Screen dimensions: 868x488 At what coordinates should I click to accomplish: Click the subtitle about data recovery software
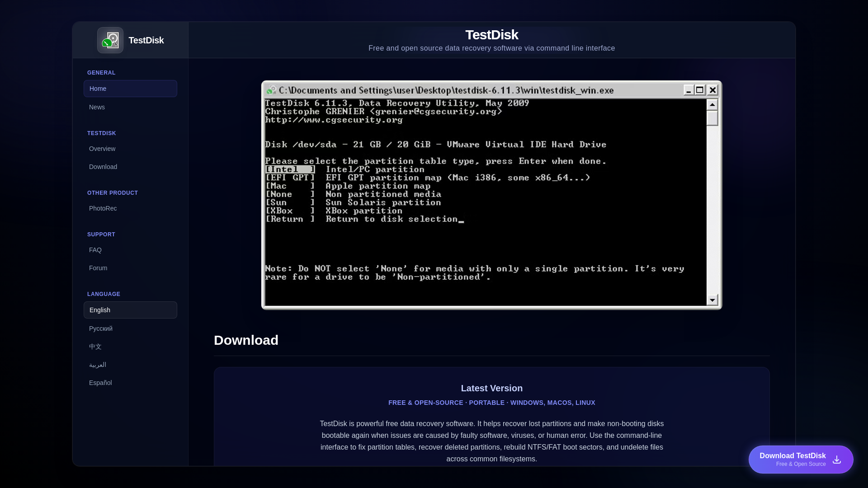492,48
